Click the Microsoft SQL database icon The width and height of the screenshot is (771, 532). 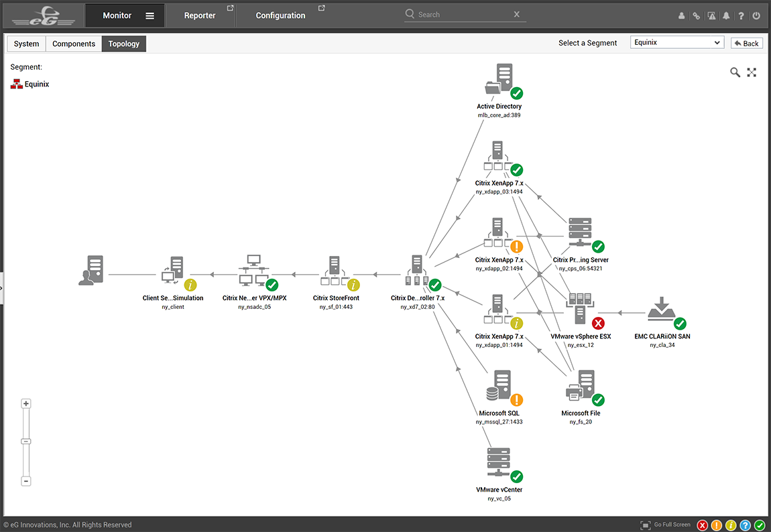[499, 385]
